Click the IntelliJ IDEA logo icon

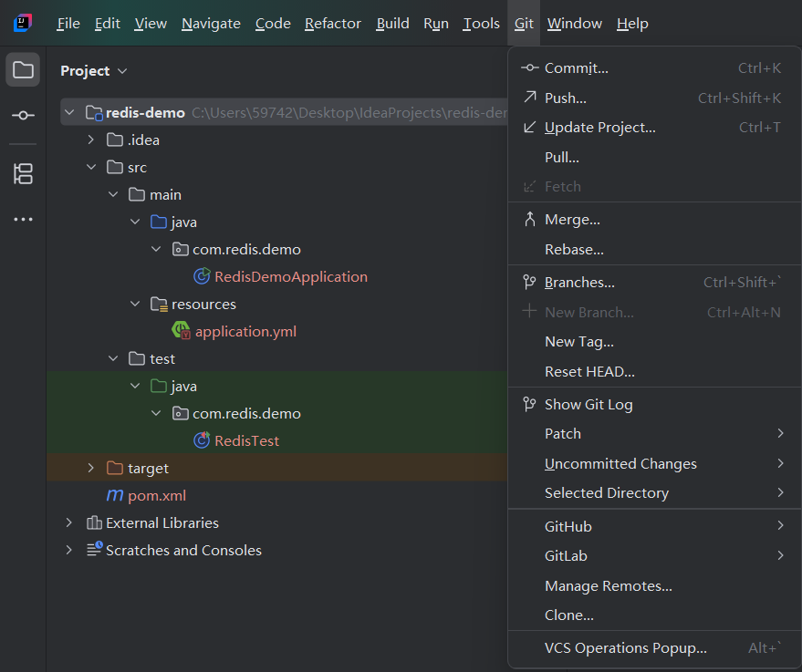point(23,23)
